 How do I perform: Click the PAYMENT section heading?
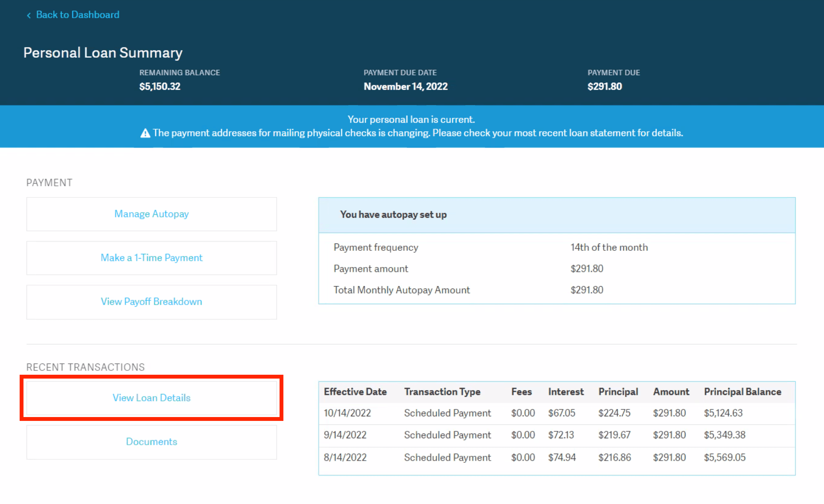pos(49,183)
